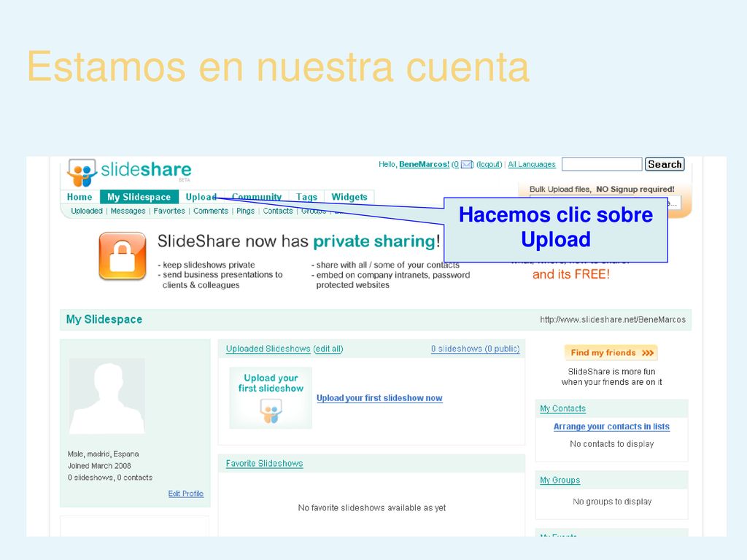Open the All Languages link

(x=532, y=164)
